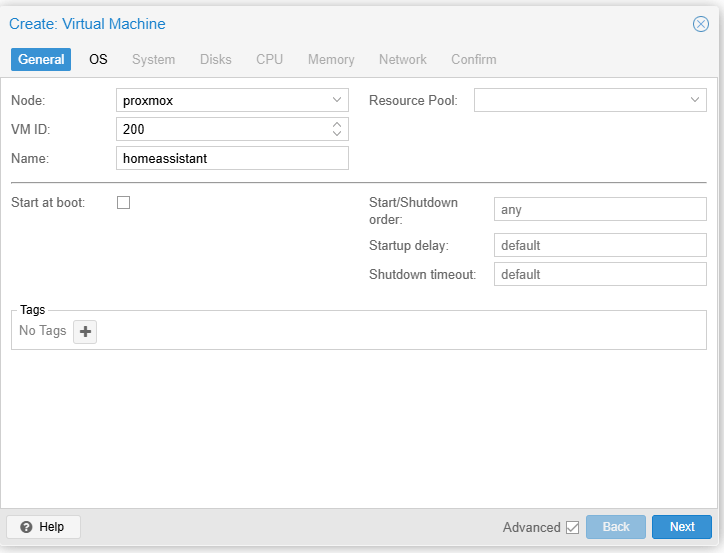Switch to the OS tab
This screenshot has width=724, height=553.
point(98,60)
